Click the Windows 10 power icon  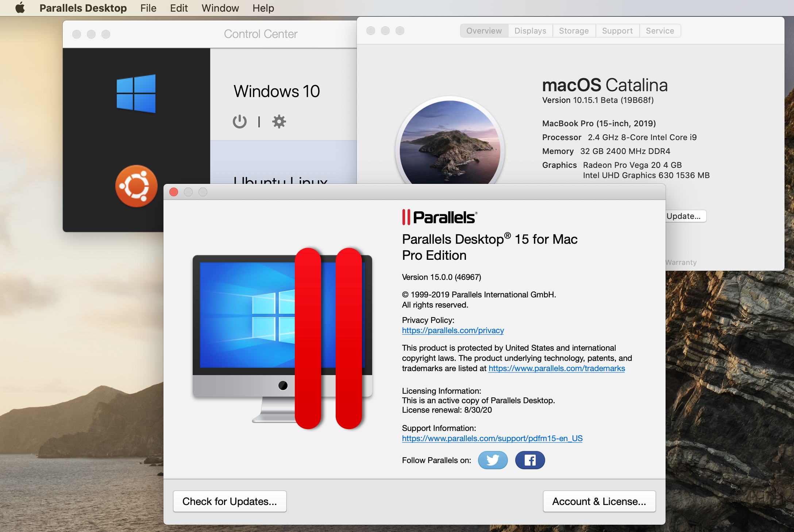click(239, 122)
